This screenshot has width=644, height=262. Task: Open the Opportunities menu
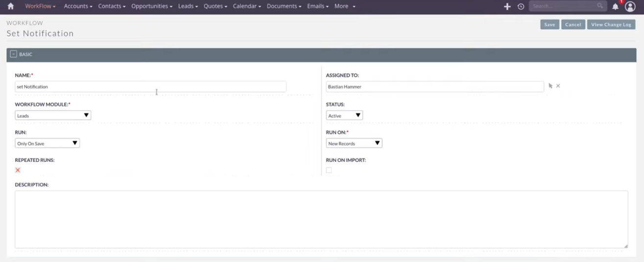(152, 6)
